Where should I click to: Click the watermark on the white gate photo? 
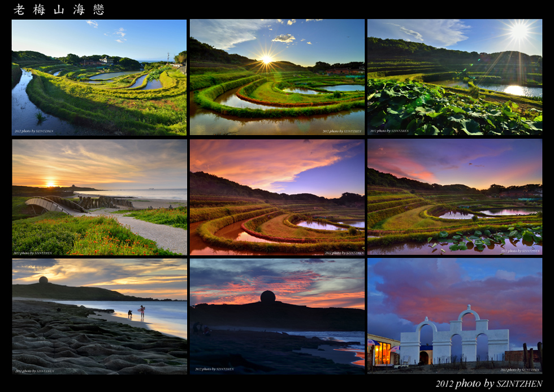520,370
